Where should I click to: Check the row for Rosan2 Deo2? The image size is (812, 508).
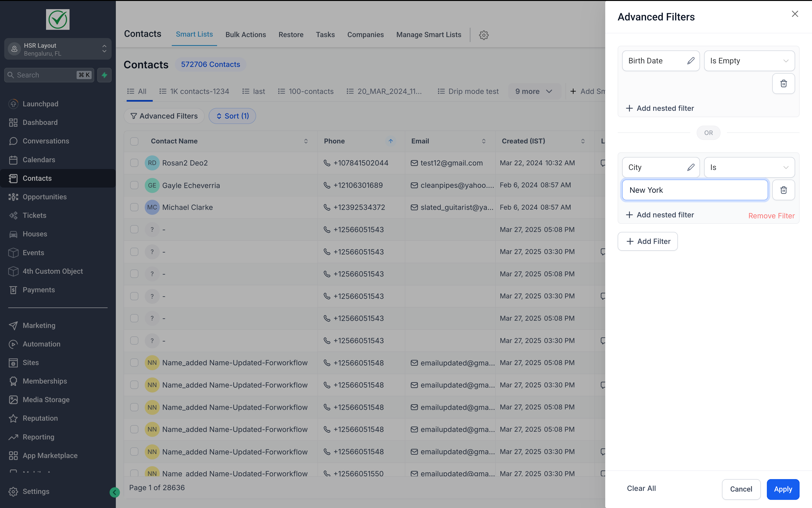tap(134, 163)
